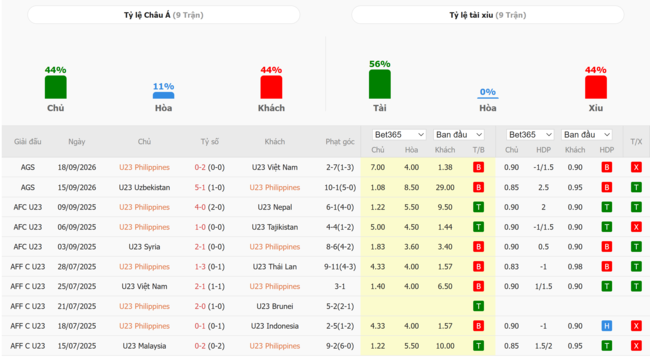Open U23 Uzbekistan team link

(144, 187)
